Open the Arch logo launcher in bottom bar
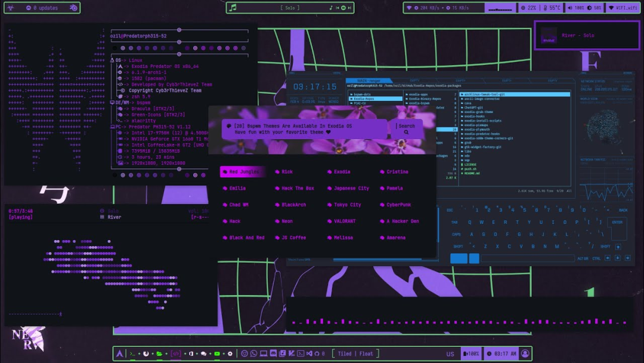The image size is (644, 363). tap(119, 353)
